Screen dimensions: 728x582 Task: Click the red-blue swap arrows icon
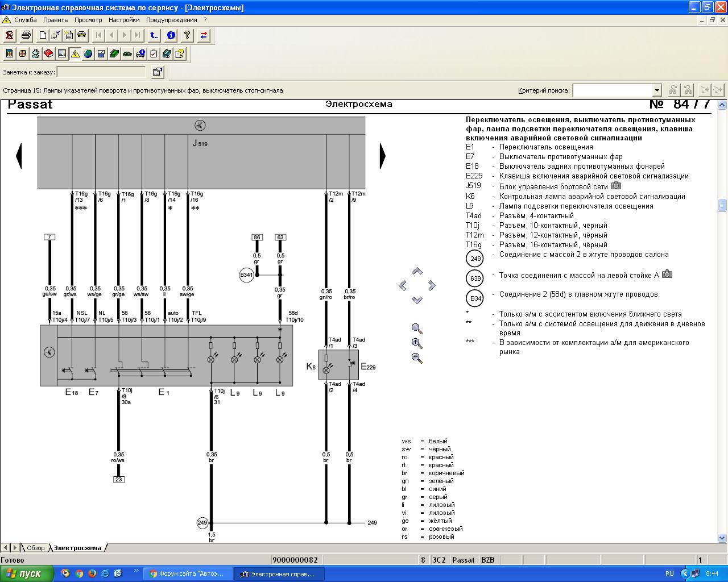coord(204,35)
